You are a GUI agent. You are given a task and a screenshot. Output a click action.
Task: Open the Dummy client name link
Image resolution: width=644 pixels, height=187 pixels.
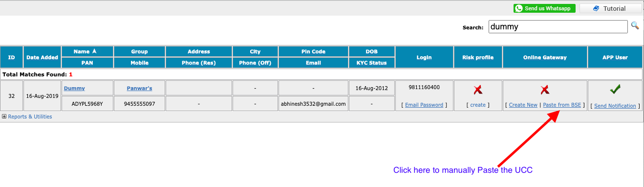[74, 88]
